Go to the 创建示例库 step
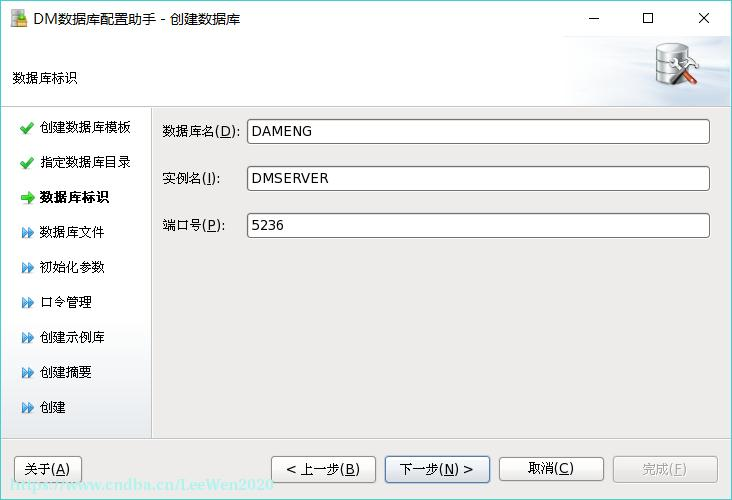 tap(72, 337)
